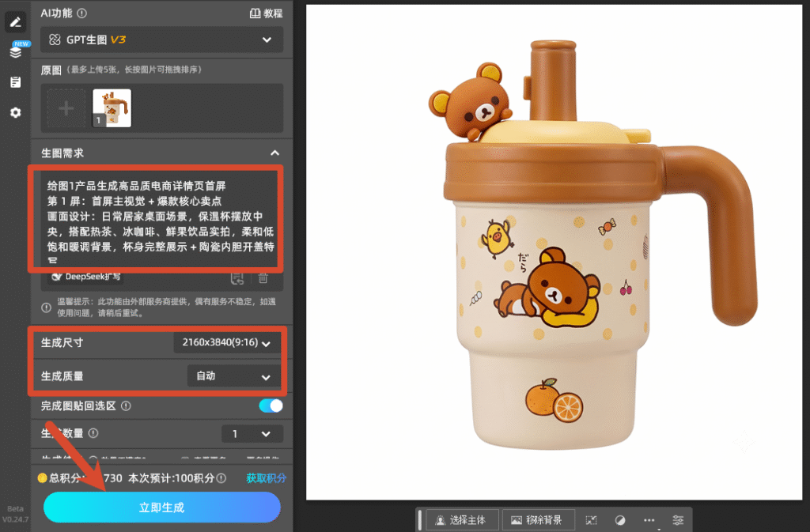Image resolution: width=810 pixels, height=532 pixels.
Task: Click the half-filled circle adjustment icon
Action: 620,520
